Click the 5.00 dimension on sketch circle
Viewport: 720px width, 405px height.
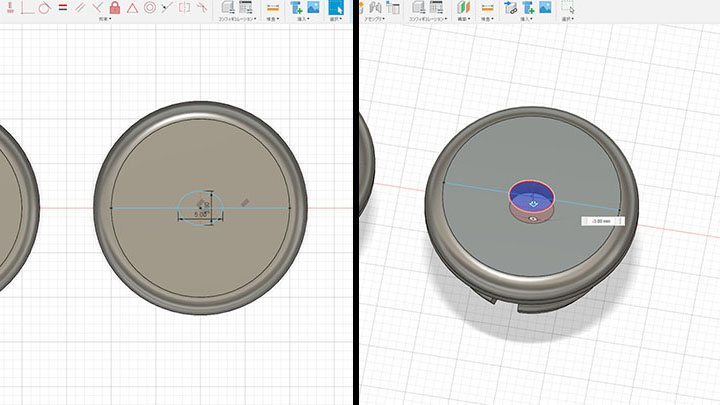coord(200,214)
